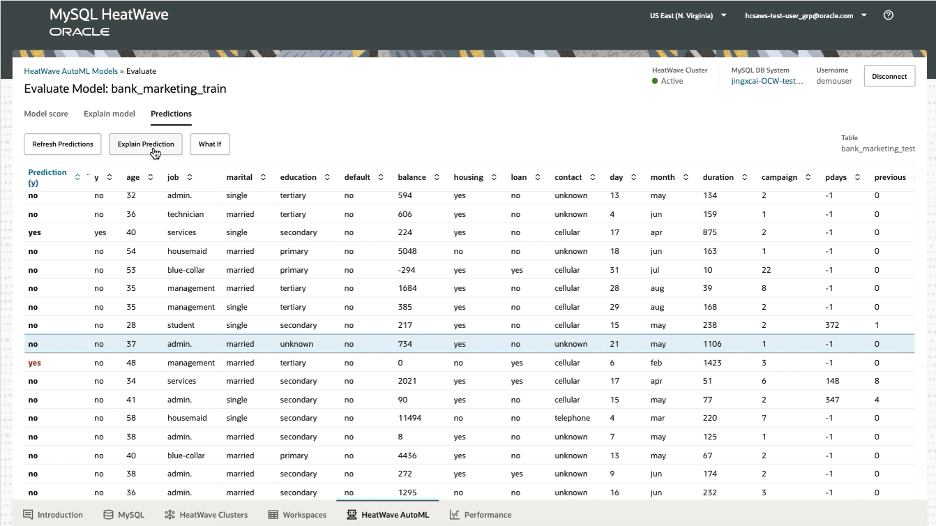Viewport: 936px width, 526px height.
Task: Click the balance value 5048
Action: coord(407,251)
